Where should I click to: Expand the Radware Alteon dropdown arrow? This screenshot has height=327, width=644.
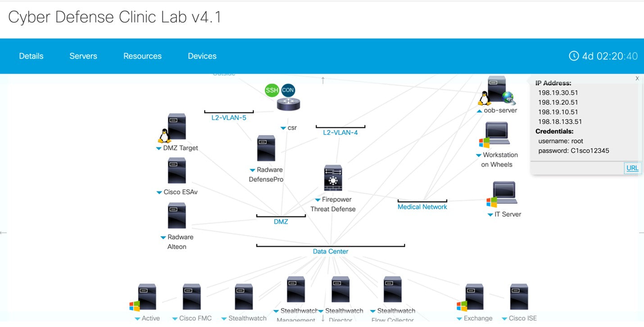163,237
